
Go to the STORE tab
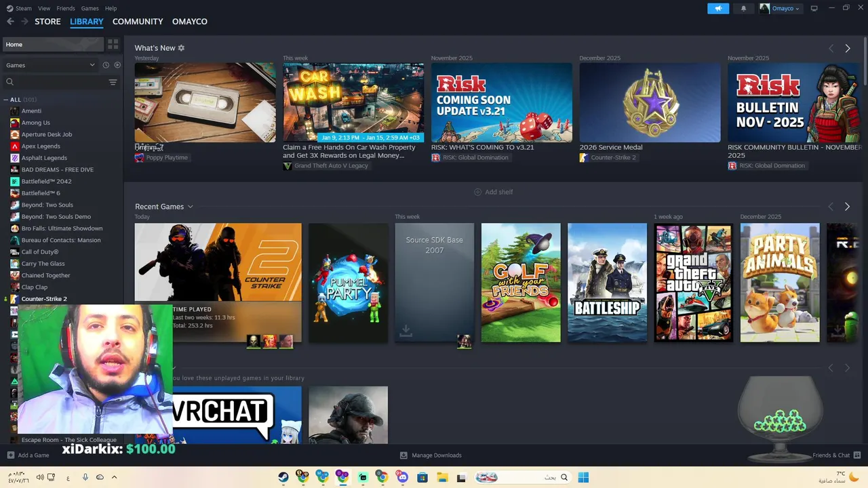(x=47, y=22)
